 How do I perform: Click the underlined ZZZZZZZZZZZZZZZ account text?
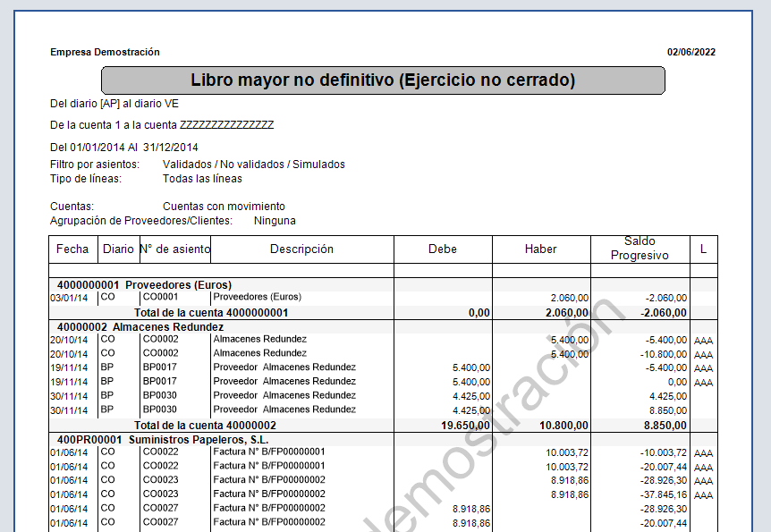(226, 125)
